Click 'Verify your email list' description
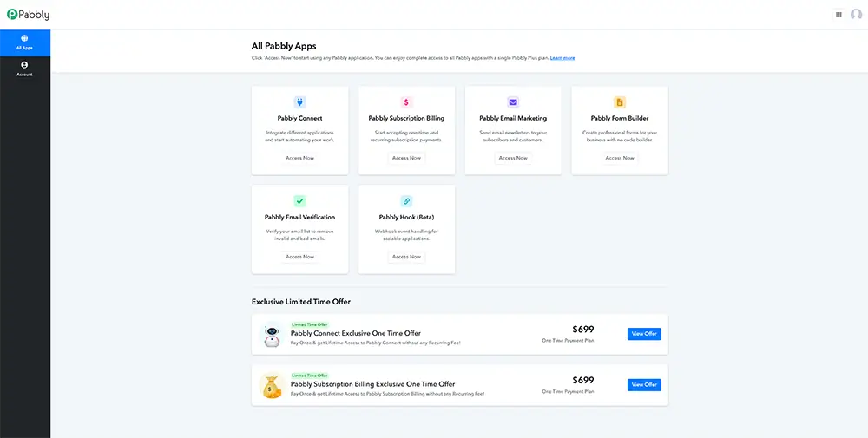Screen dimensions: 868x438 (300, 236)
